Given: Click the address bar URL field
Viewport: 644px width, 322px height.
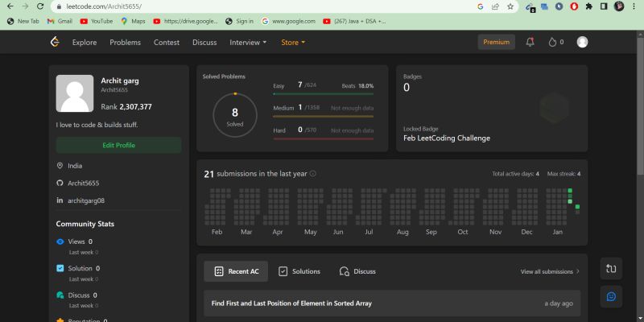Looking at the screenshot, I should (x=263, y=6).
